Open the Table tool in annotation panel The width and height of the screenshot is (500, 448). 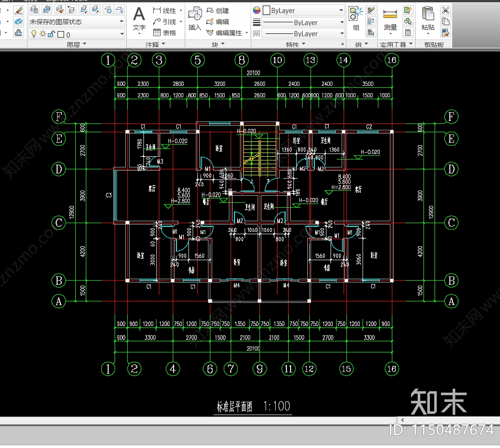tap(156, 33)
